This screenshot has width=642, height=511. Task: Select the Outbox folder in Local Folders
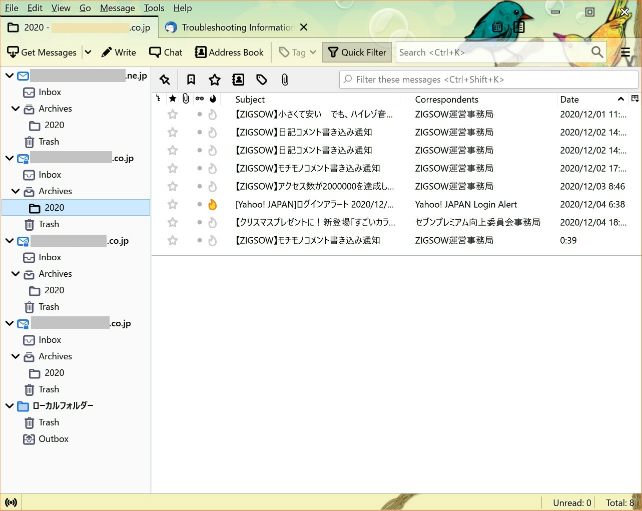(x=53, y=439)
